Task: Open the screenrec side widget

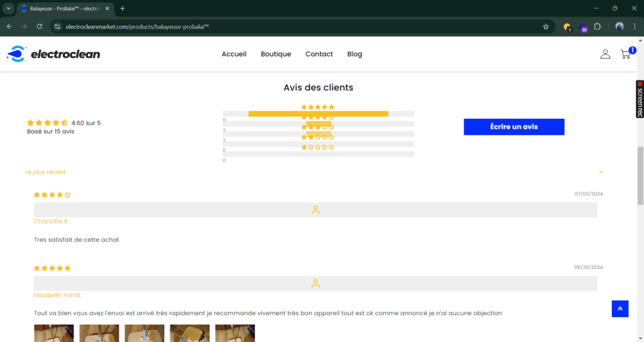Action: (x=640, y=99)
